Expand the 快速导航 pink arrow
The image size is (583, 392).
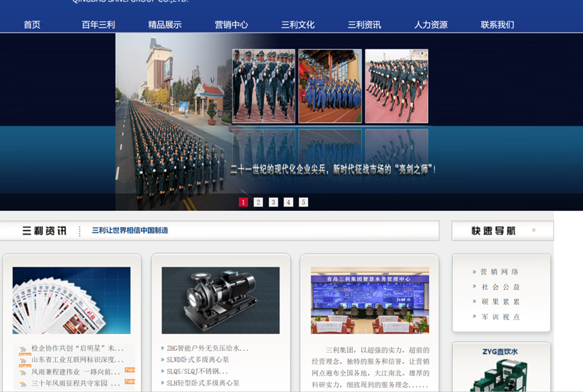(534, 230)
